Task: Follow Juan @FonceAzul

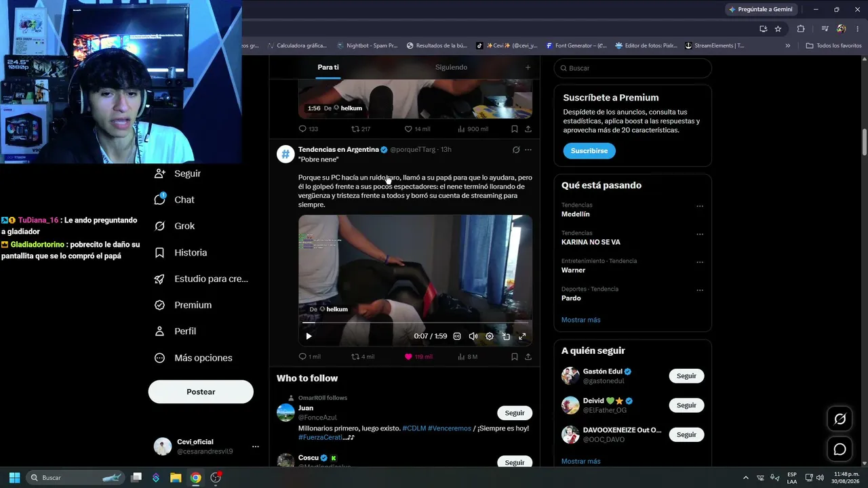Action: (x=515, y=413)
